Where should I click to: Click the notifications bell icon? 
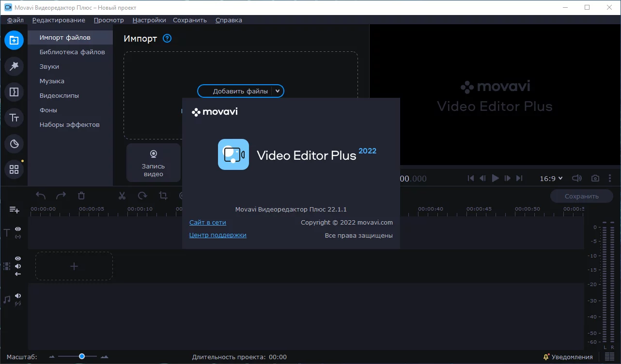click(546, 357)
